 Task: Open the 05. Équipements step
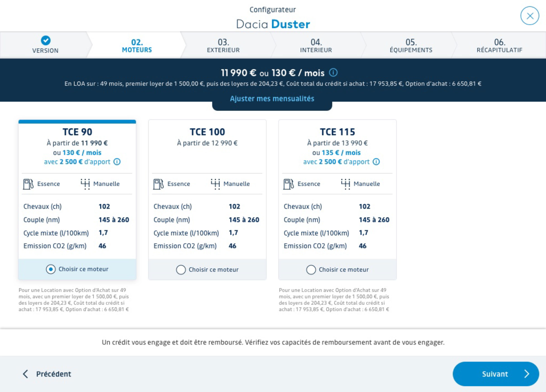(x=411, y=45)
